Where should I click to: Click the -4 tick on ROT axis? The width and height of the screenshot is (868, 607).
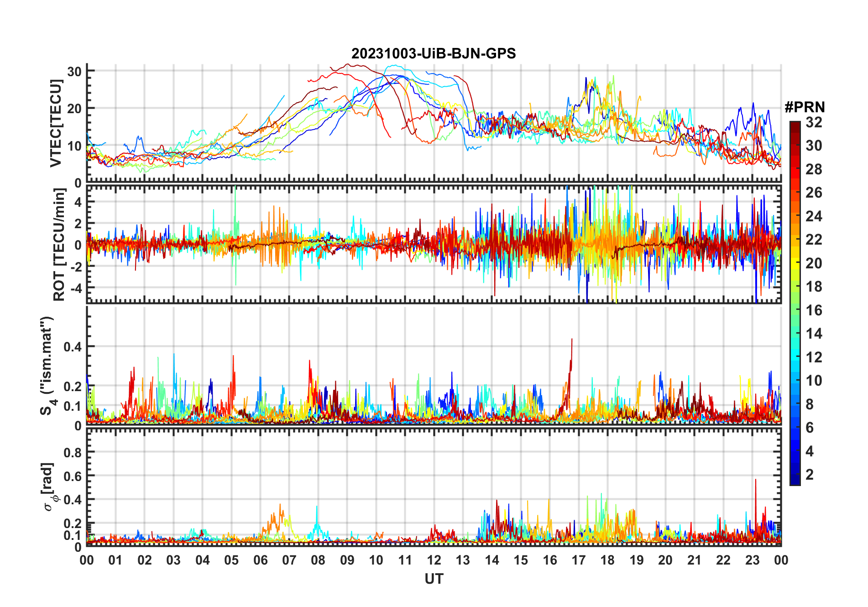tap(76, 288)
